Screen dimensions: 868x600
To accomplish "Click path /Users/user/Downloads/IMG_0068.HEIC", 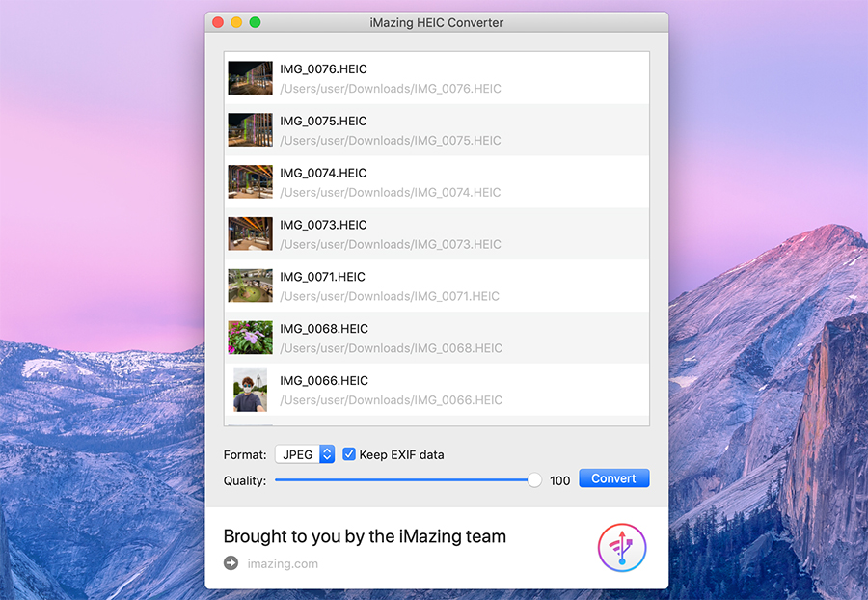I will tap(391, 348).
